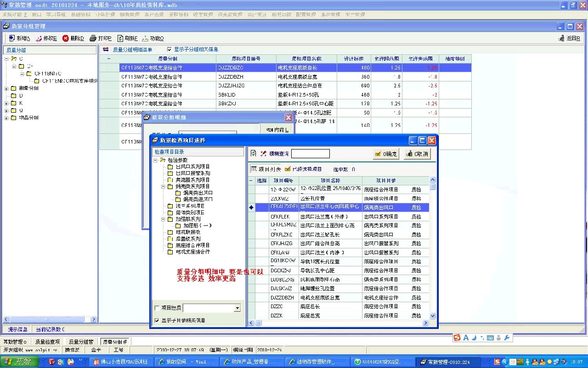Click the refresh icon beside 模糊查询
The height and width of the screenshot is (368, 588).
[254, 154]
